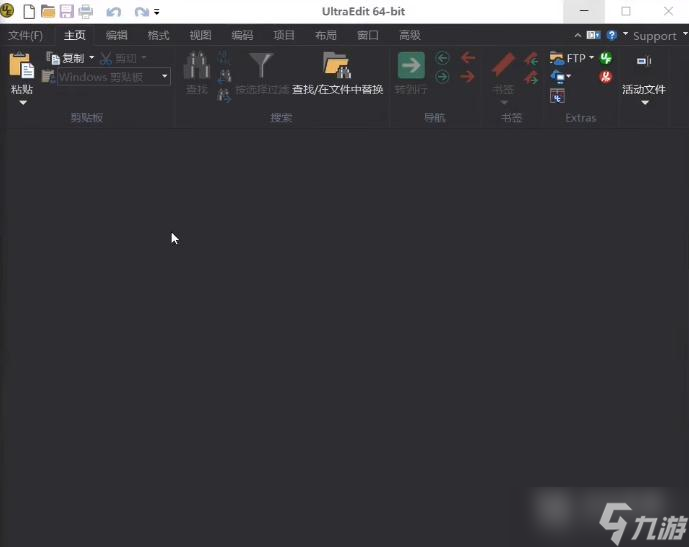Image resolution: width=689 pixels, height=547 pixels.
Task: Click the red right arrow navigation icon
Action: (x=467, y=77)
